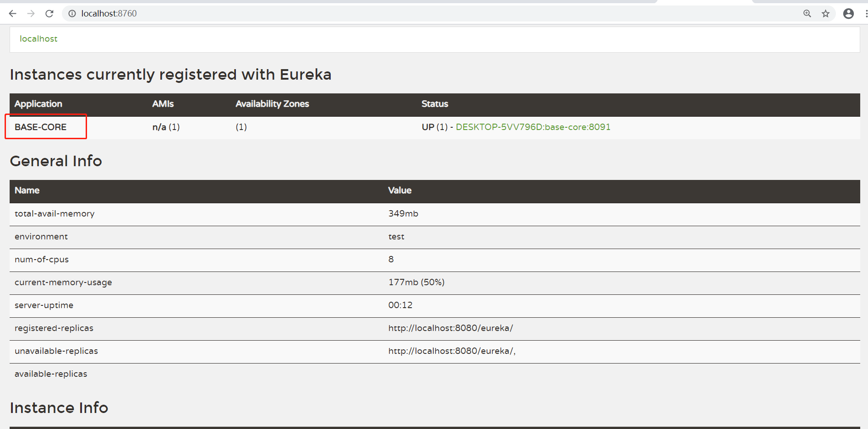The width and height of the screenshot is (868, 429).
Task: Click the Instance Info heading
Action: [x=59, y=408]
